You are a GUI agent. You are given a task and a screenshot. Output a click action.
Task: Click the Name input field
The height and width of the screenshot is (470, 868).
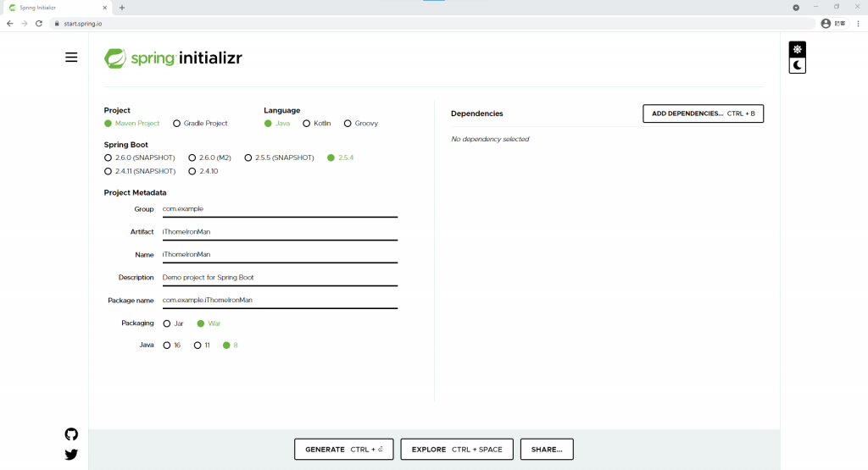280,254
